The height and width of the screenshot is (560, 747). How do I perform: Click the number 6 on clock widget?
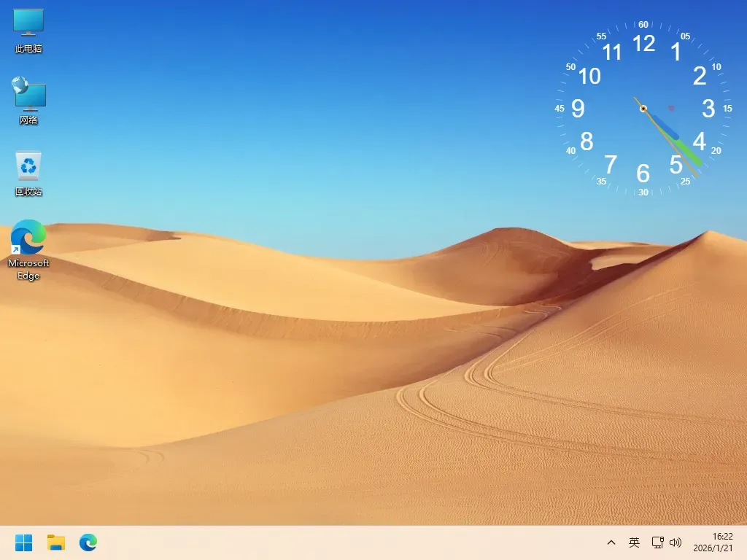click(643, 174)
